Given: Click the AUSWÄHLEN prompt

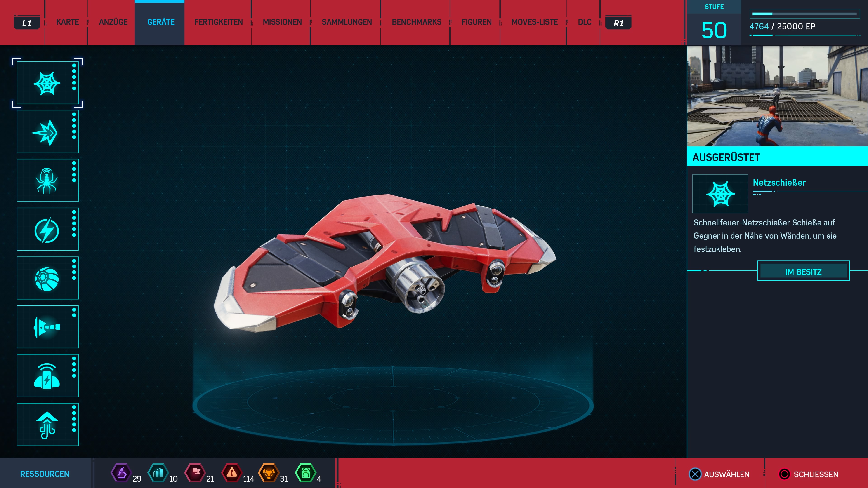Looking at the screenshot, I should coord(719,474).
